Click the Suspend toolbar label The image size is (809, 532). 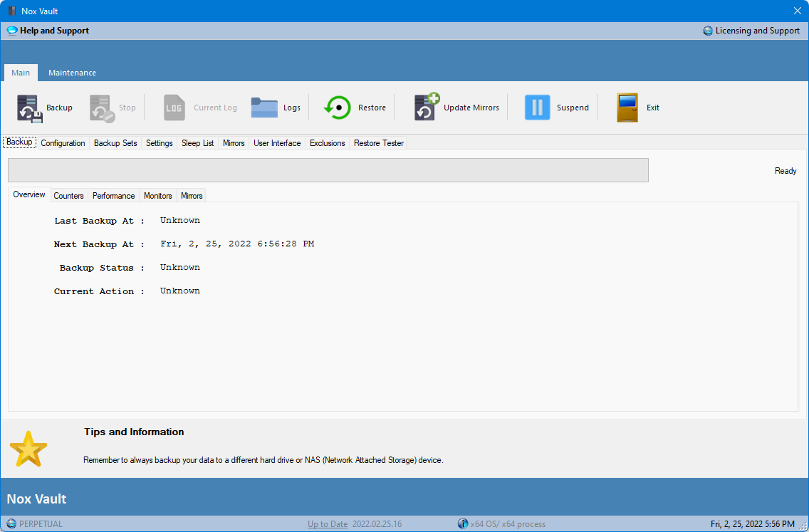(x=573, y=108)
